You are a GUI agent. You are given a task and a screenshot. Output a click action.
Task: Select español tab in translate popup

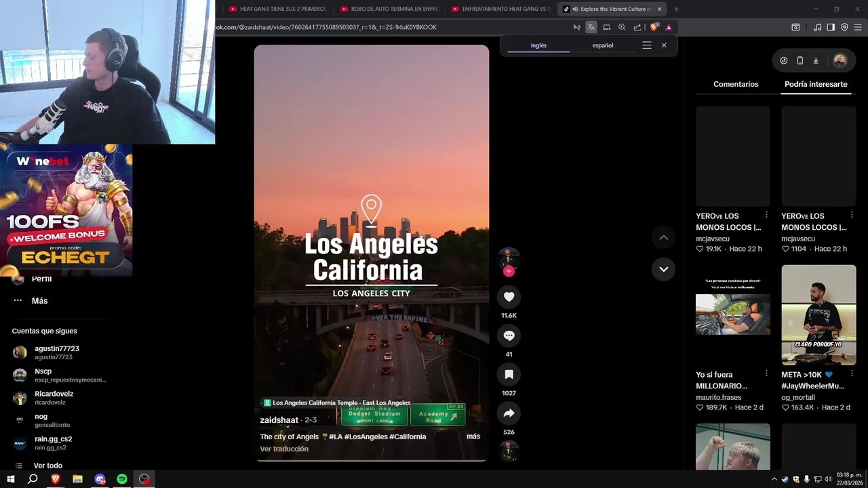point(603,45)
